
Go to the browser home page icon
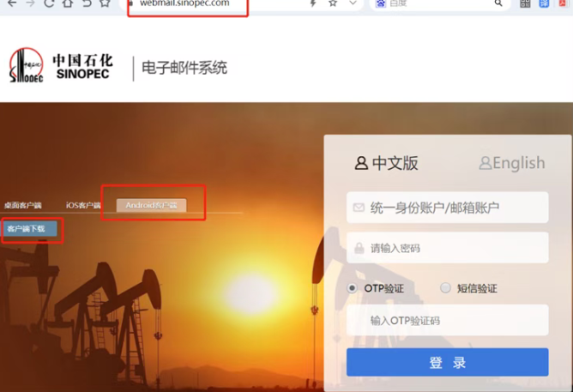[68, 3]
